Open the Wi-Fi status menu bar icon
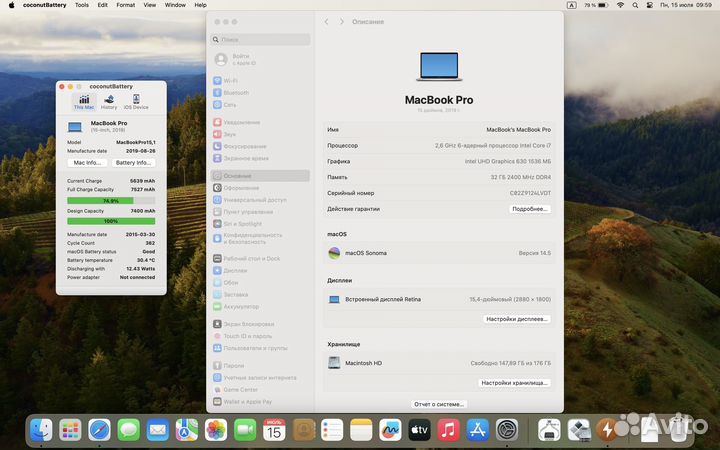The image size is (720, 450). 620,5
